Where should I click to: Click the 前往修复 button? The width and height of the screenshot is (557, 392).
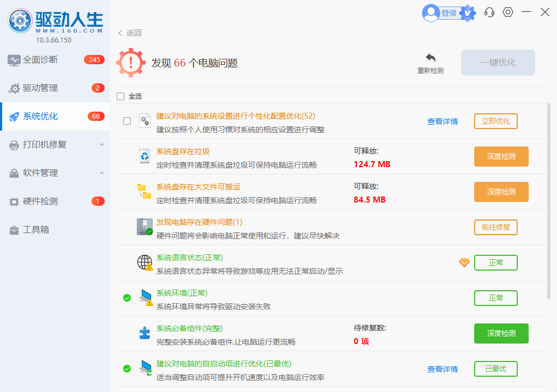click(496, 228)
